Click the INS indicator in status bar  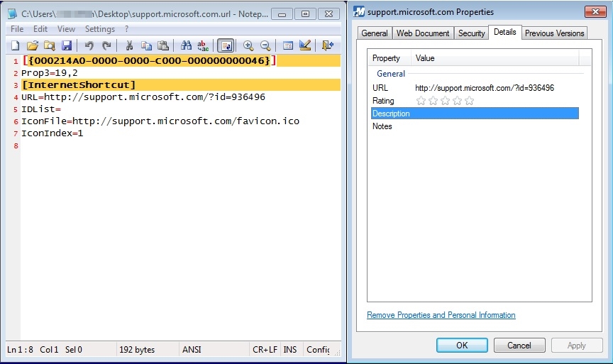point(290,350)
